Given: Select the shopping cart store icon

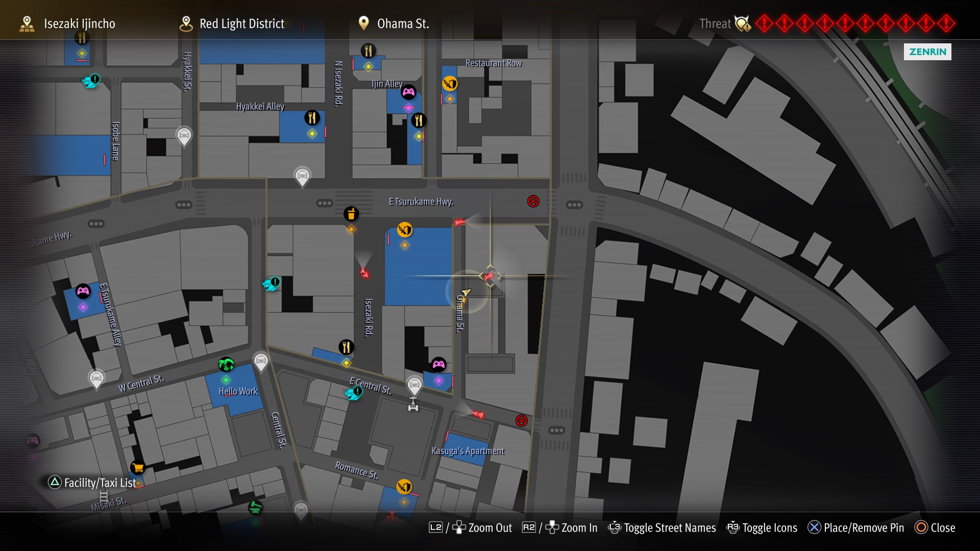Looking at the screenshot, I should tap(137, 467).
